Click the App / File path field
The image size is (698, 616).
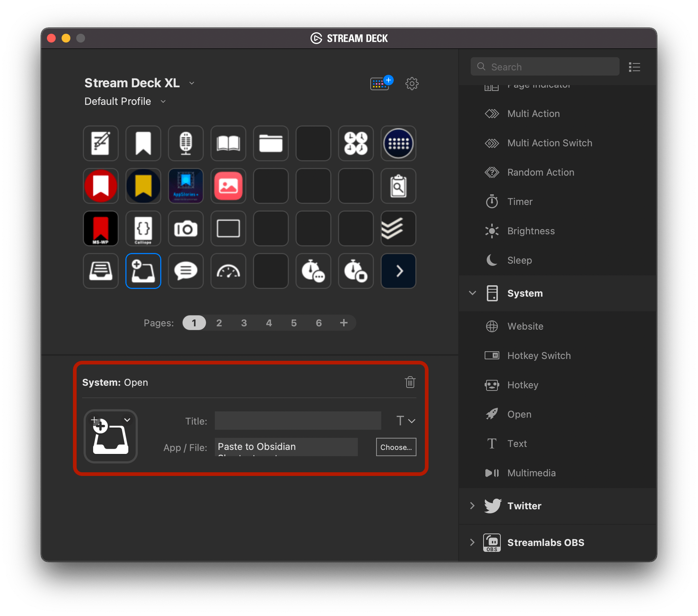click(286, 447)
